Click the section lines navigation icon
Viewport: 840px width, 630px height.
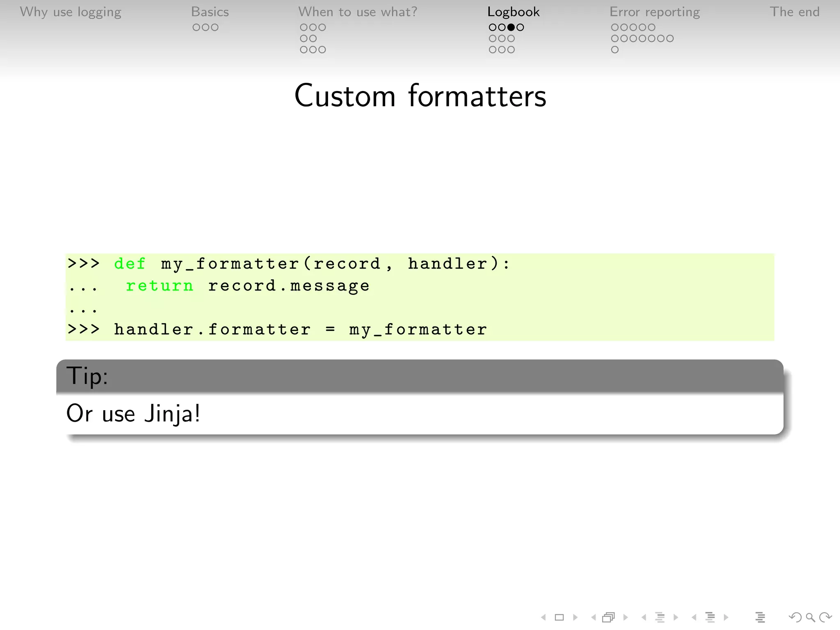click(x=710, y=617)
